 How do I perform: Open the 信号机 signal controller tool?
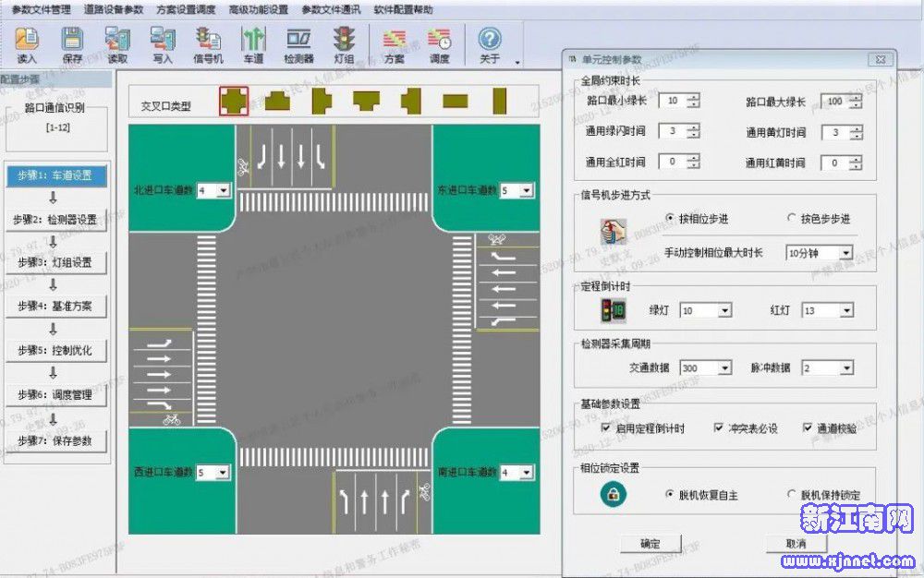[208, 44]
